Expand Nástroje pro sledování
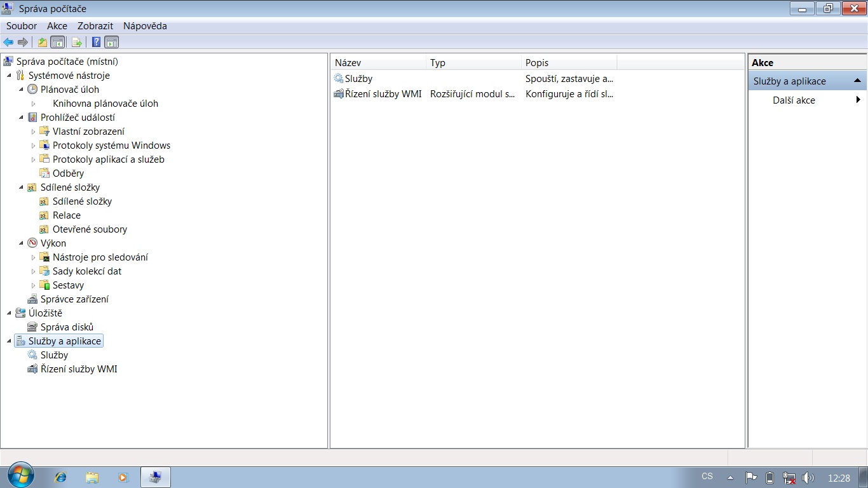The height and width of the screenshot is (488, 868). pyautogui.click(x=33, y=257)
